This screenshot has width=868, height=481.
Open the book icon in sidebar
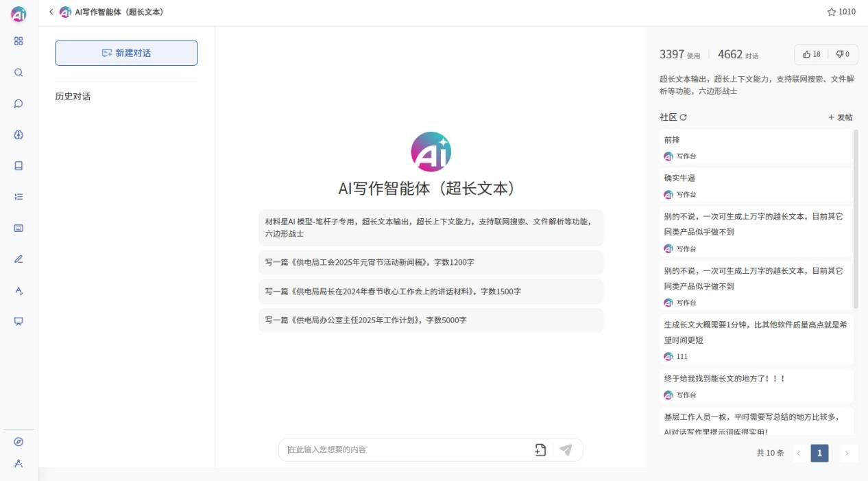coord(19,165)
